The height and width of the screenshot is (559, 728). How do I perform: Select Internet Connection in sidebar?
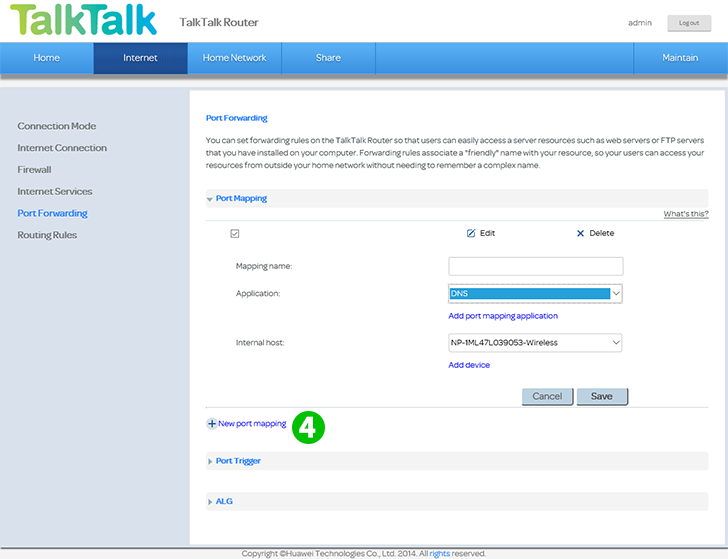(62, 148)
